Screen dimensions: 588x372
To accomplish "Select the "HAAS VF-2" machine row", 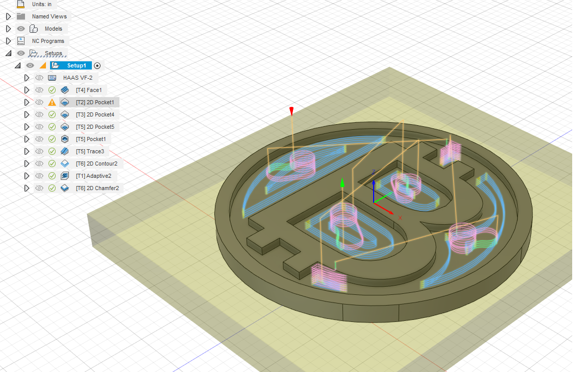I will point(78,78).
